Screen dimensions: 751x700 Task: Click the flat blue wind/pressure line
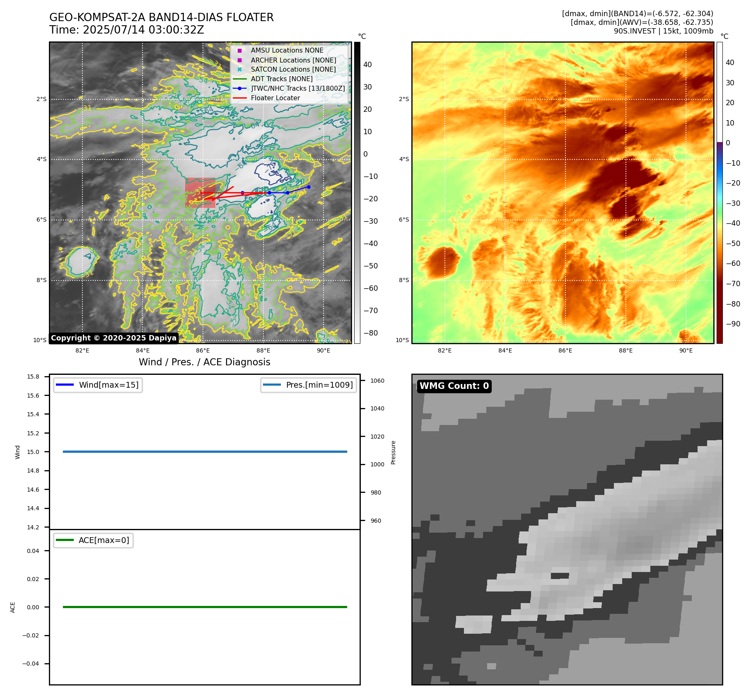pyautogui.click(x=205, y=451)
